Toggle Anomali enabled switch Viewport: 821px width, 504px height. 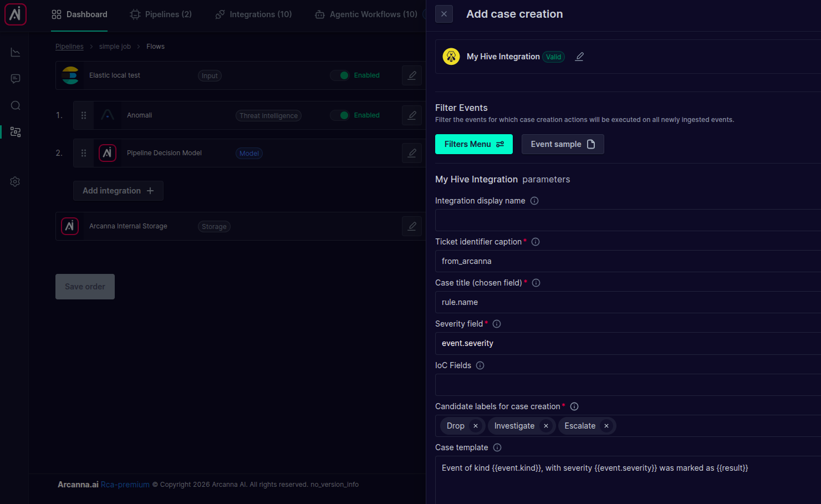[340, 115]
